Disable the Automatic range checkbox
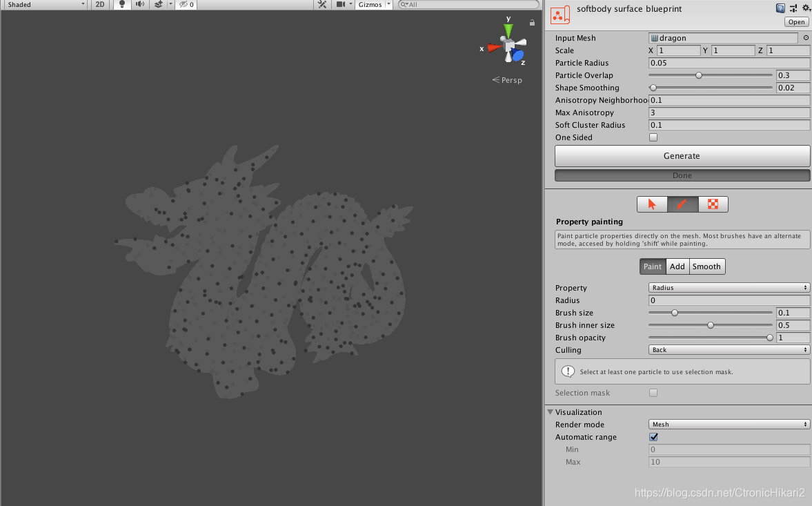The image size is (812, 506). click(x=653, y=437)
